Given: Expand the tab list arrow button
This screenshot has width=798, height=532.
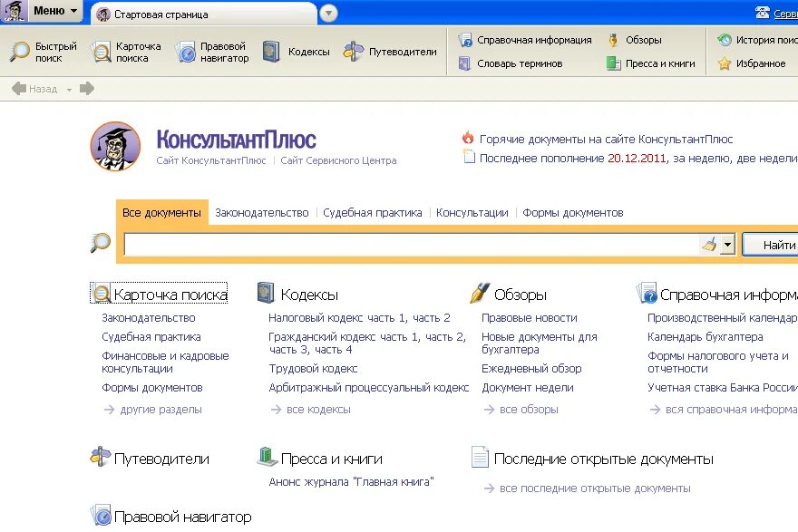Looking at the screenshot, I should point(328,14).
